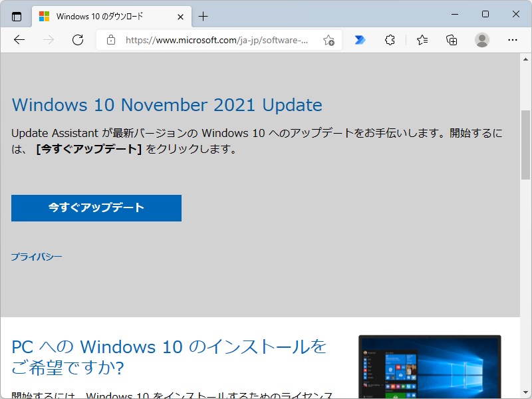Click the vertical scrollbar thumb
This screenshot has width=532, height=399.
tap(525, 145)
